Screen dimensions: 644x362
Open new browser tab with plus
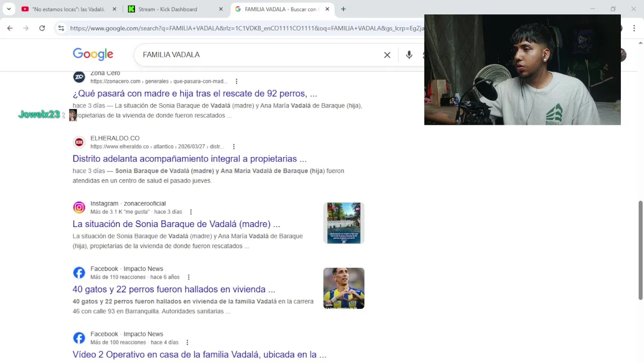[343, 9]
